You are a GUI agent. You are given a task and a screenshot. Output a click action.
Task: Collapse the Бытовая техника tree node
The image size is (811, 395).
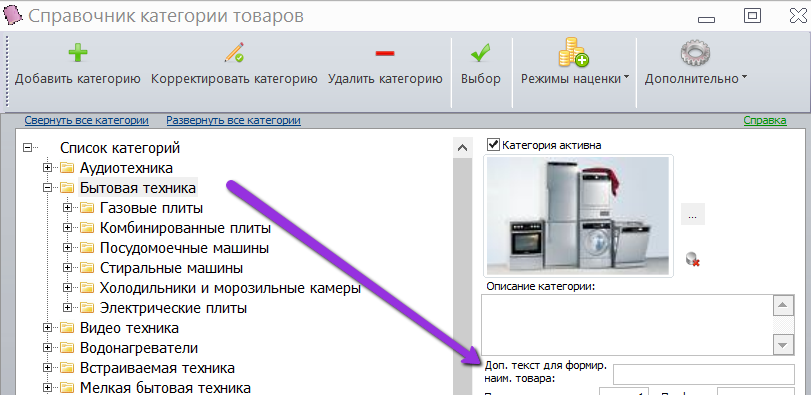pos(48,188)
